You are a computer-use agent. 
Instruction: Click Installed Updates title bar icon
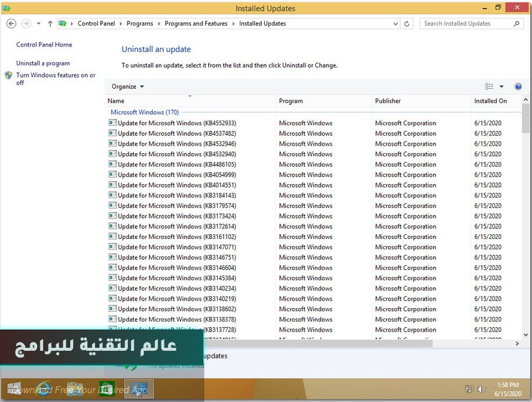(6, 8)
